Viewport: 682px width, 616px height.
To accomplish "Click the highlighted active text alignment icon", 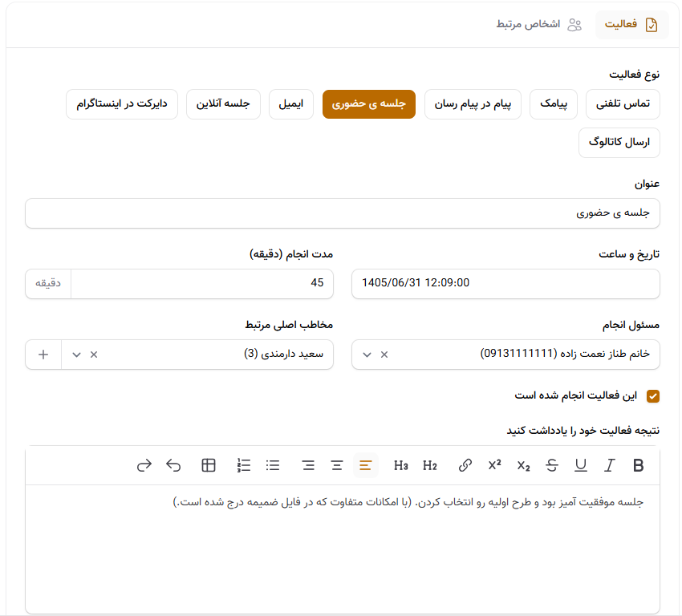I will [366, 465].
